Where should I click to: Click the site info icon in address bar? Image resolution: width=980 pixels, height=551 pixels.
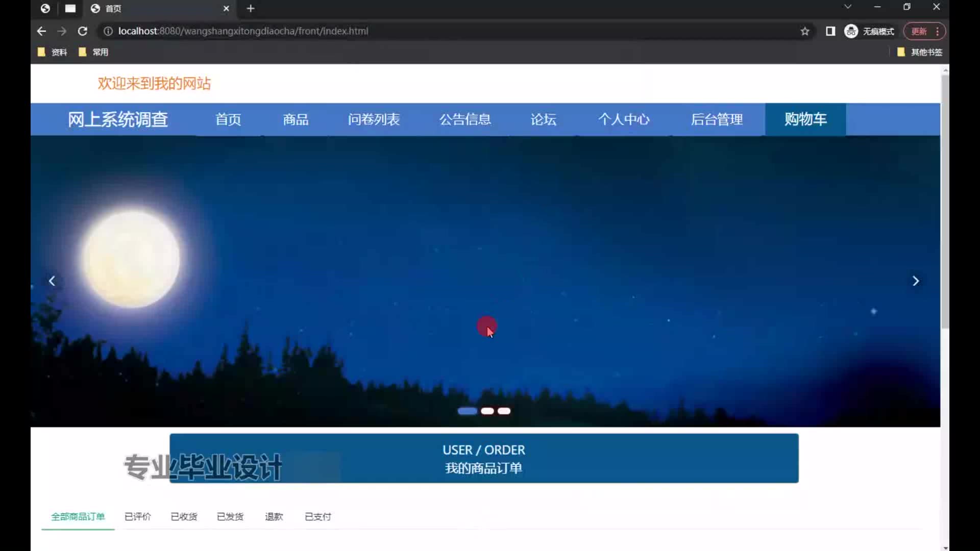coord(108,31)
